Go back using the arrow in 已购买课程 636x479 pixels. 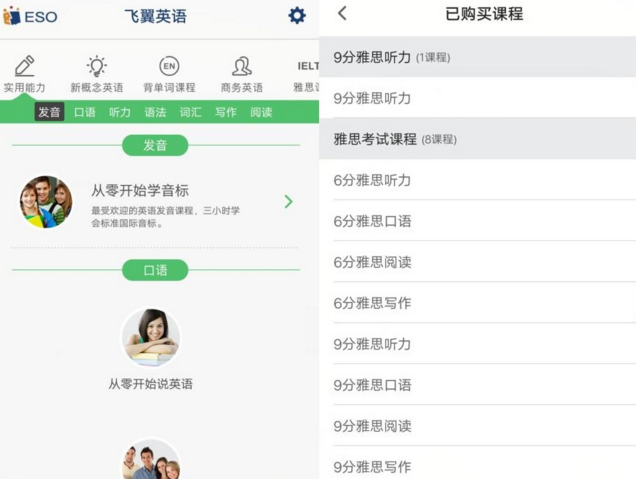coord(343,13)
